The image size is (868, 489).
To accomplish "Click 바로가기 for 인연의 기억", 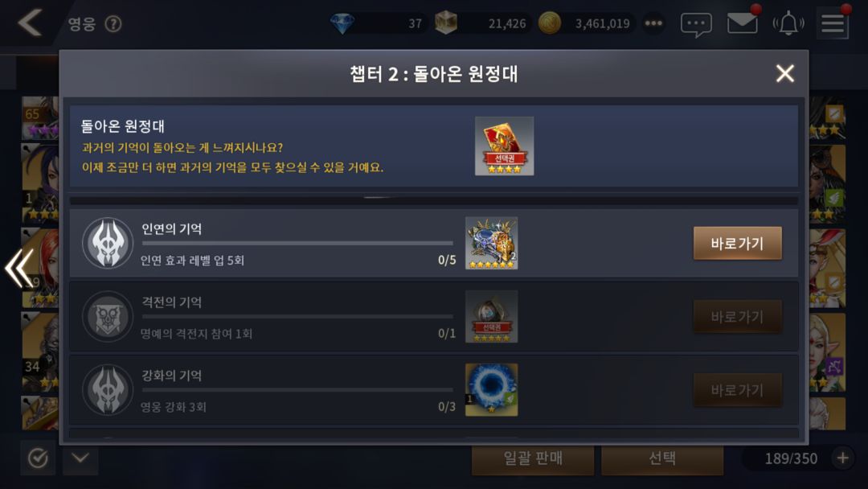I will point(737,243).
